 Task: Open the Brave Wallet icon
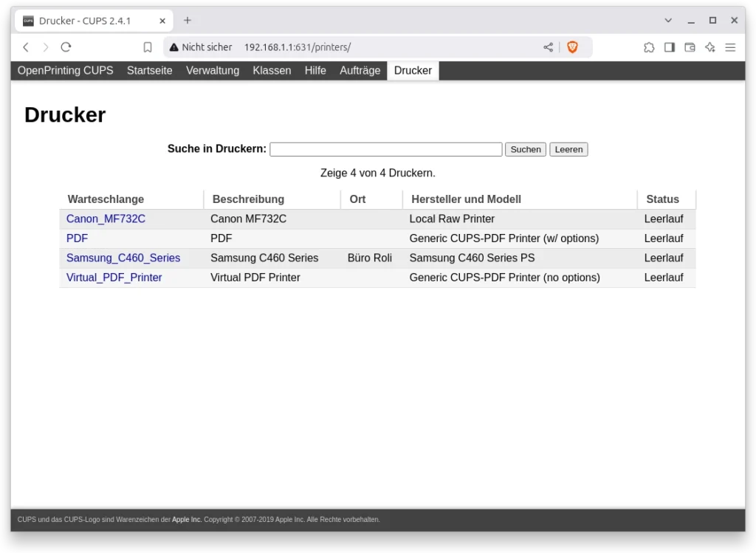(690, 47)
